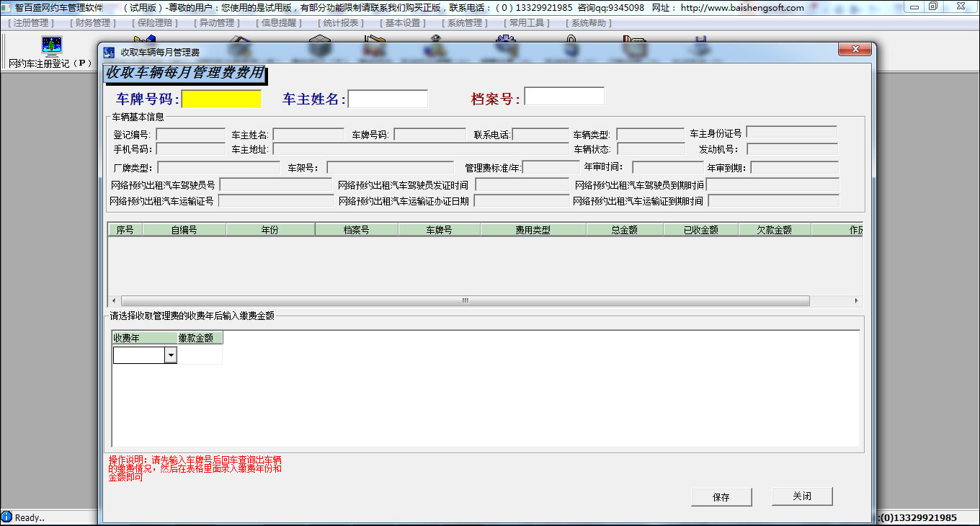
Task: Click the 车主姓名 input field
Action: point(388,98)
